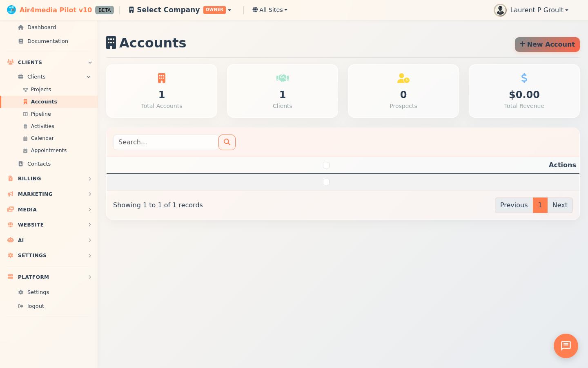The width and height of the screenshot is (588, 368).
Task: Open the Pipeline section
Action: [41, 114]
